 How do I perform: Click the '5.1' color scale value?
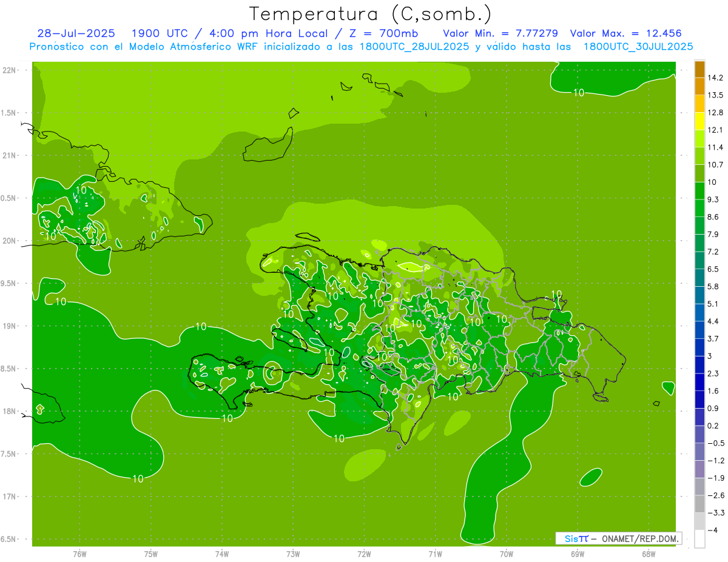(x=713, y=304)
